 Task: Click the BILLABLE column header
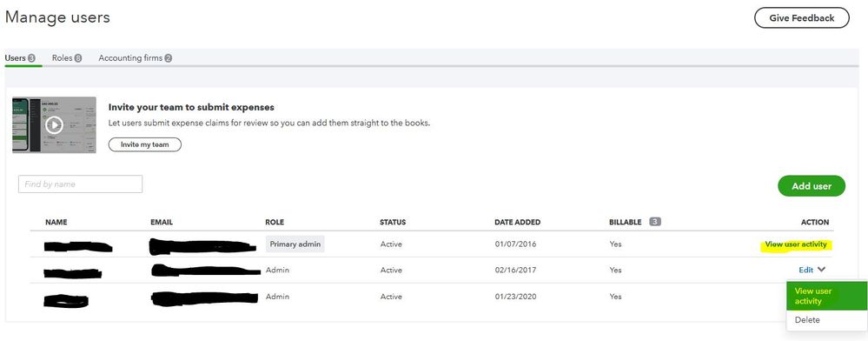coord(625,223)
